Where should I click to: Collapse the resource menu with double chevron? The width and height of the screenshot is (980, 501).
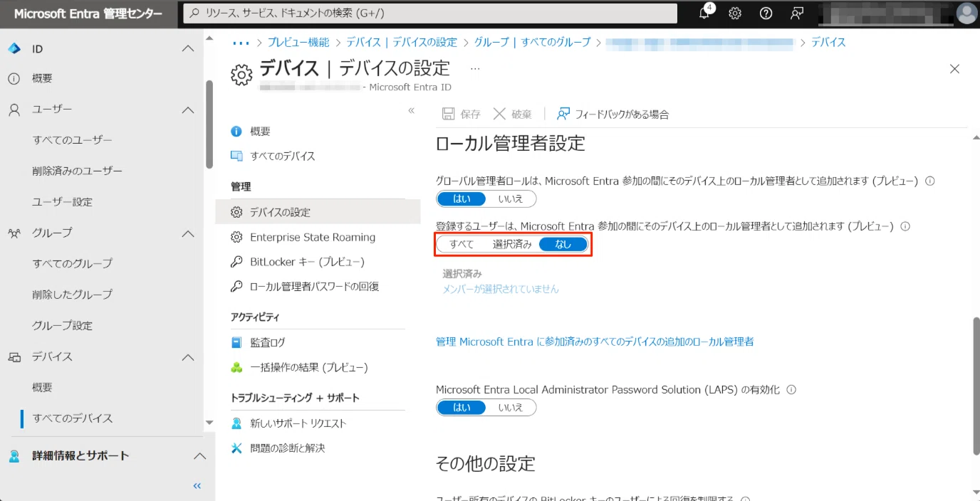[411, 110]
